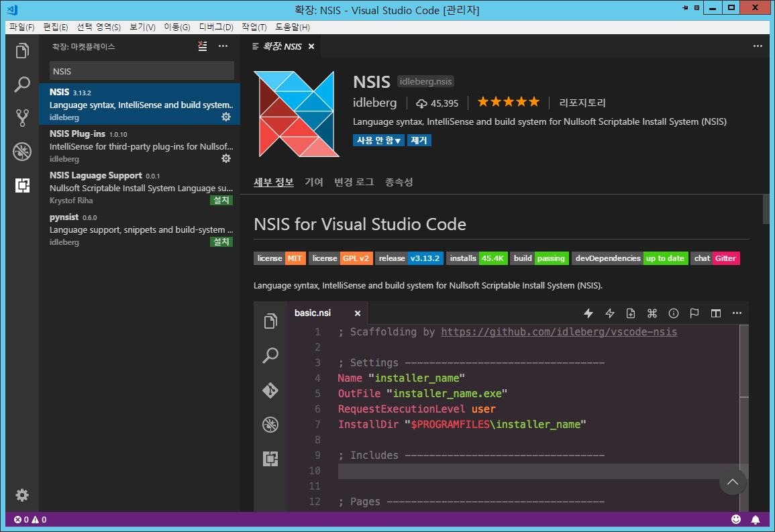Open the 선택 영역(S) menu
The width and height of the screenshot is (775, 532).
point(99,27)
